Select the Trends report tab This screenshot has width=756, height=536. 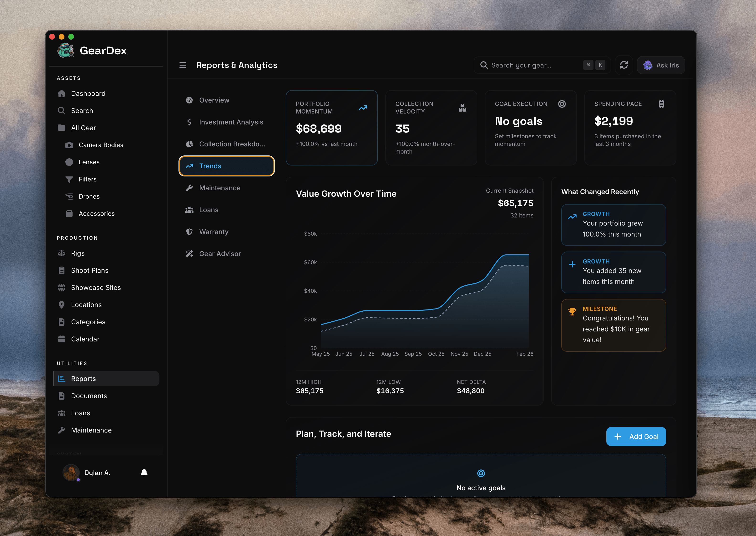[226, 166]
